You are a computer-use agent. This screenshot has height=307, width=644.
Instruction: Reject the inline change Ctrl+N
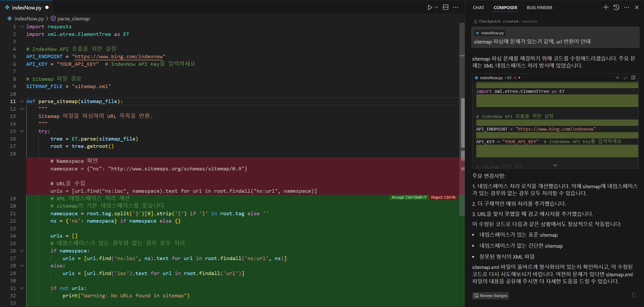click(443, 197)
